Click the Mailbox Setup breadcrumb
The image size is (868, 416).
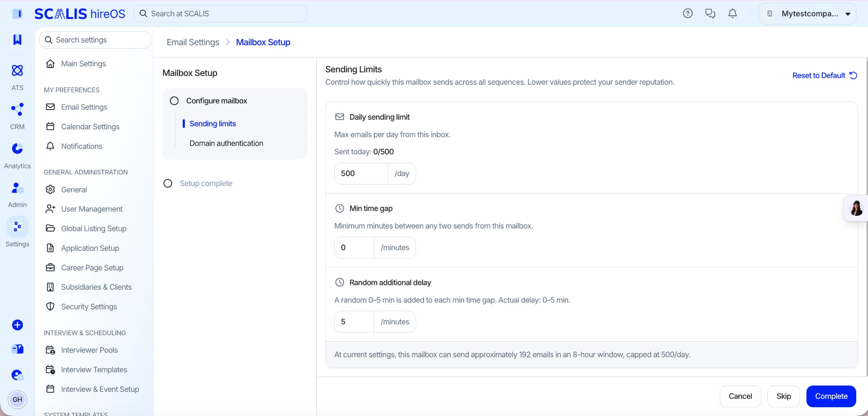(x=263, y=42)
